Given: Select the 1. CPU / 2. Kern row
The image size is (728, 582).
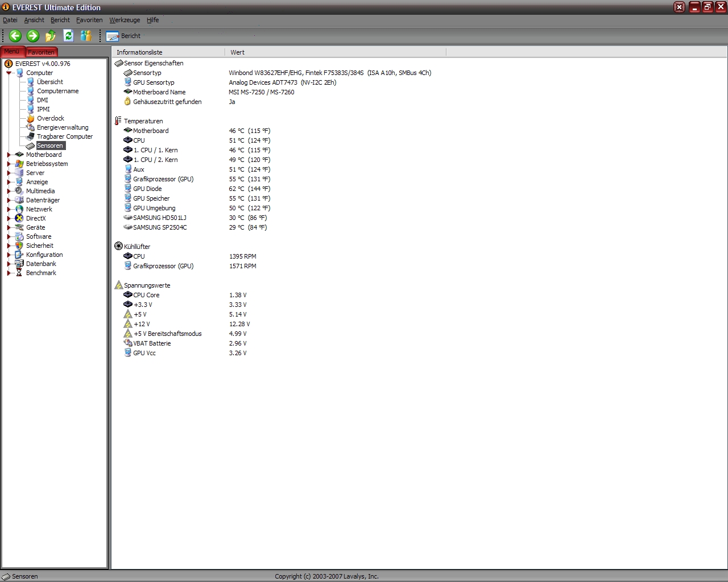Looking at the screenshot, I should click(x=197, y=160).
